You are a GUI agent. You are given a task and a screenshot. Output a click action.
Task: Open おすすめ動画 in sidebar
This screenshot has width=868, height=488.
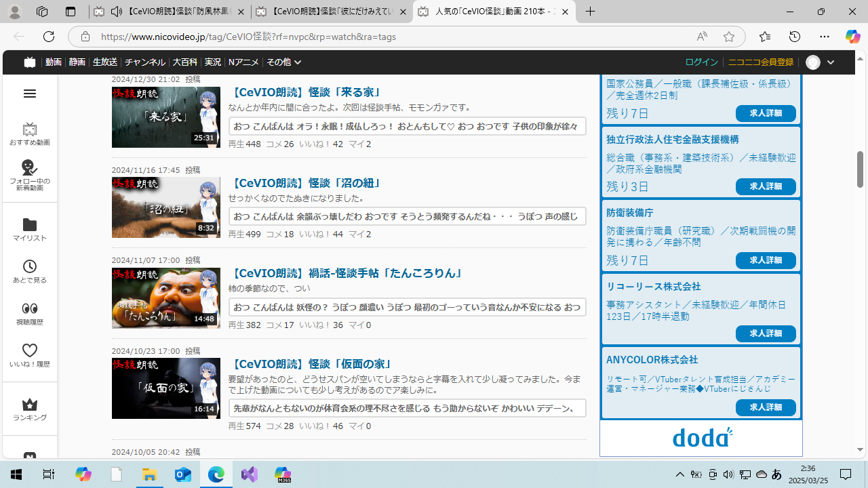pos(30,134)
